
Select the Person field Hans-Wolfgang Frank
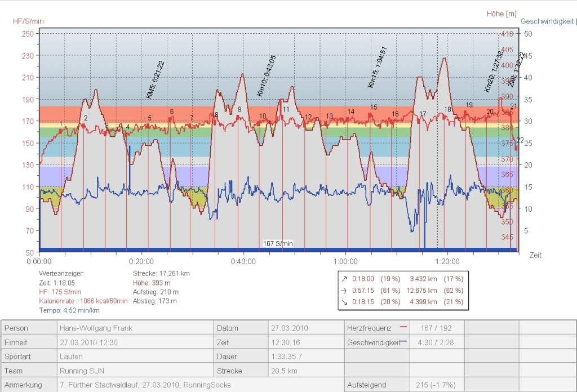click(x=96, y=328)
